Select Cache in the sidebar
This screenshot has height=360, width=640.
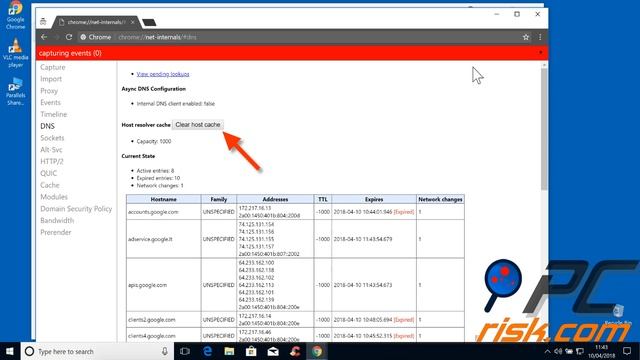click(50, 185)
